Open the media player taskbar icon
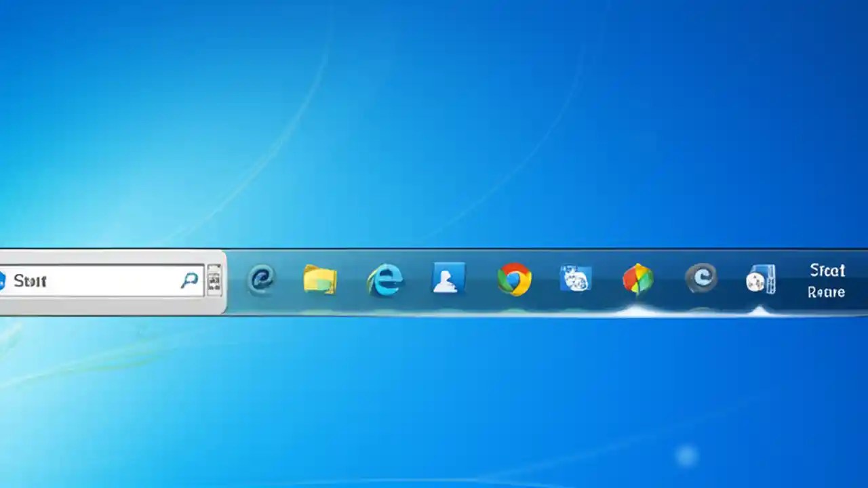Viewport: 868px width, 488px height. (x=759, y=279)
